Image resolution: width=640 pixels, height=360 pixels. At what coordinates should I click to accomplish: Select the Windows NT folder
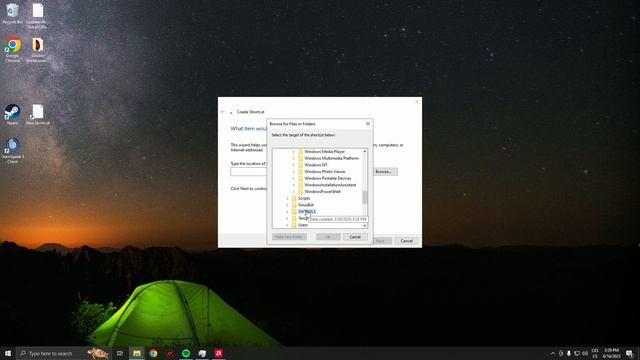click(x=316, y=165)
